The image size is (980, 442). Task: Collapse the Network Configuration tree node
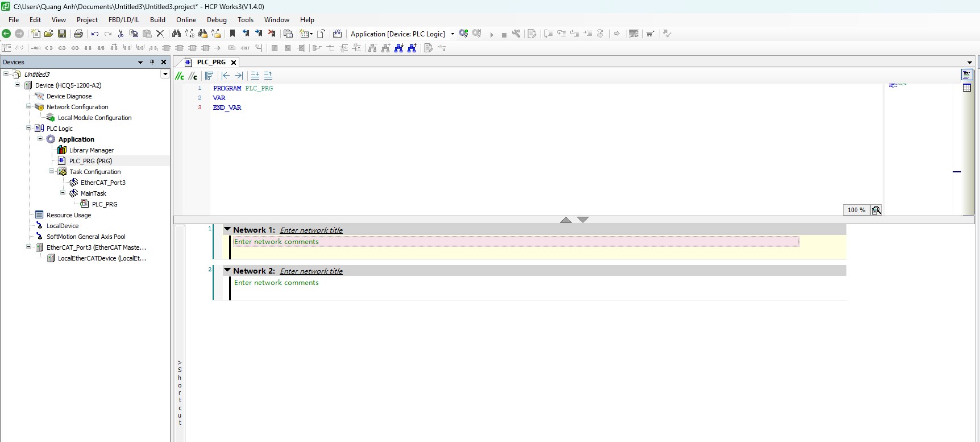pos(29,106)
